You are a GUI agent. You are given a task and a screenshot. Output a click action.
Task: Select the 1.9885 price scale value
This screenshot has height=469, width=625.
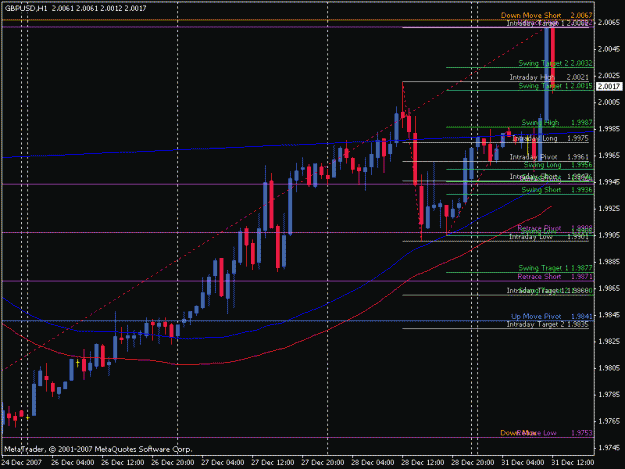click(609, 262)
